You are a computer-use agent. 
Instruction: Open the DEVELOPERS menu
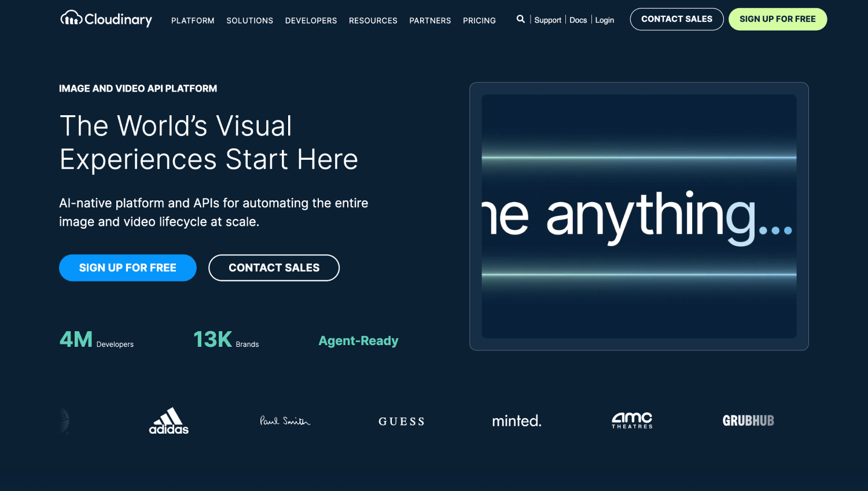point(311,20)
